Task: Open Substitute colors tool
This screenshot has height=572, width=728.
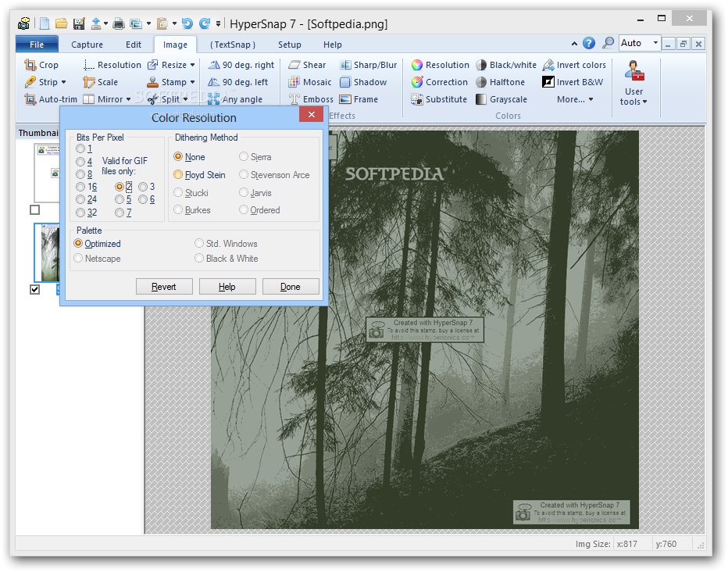Action: pyautogui.click(x=439, y=99)
